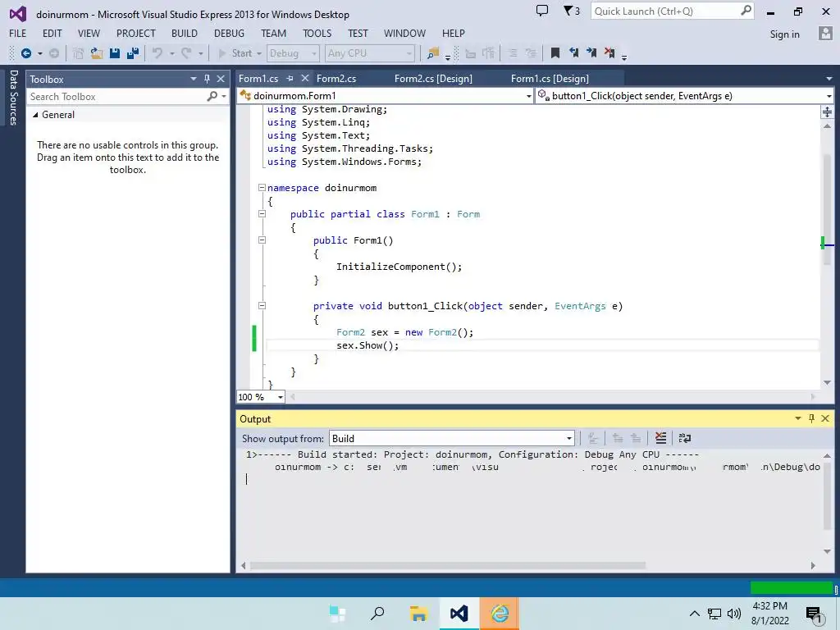Toggle word wrap in the Output pane
The height and width of the screenshot is (630, 840).
point(685,438)
